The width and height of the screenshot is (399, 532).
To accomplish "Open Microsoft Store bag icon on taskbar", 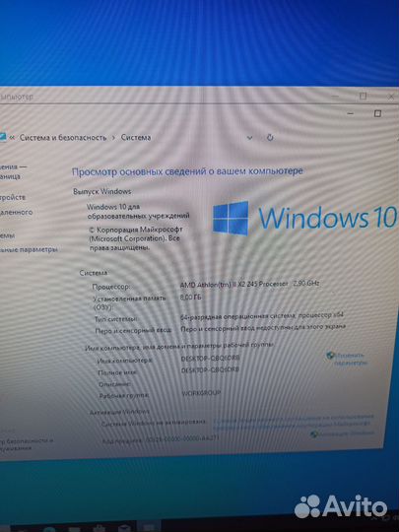I will point(99,528).
